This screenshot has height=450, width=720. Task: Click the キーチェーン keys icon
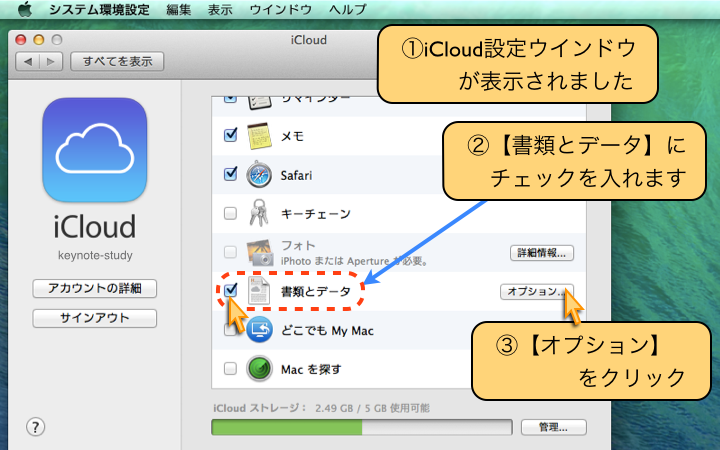[259, 213]
